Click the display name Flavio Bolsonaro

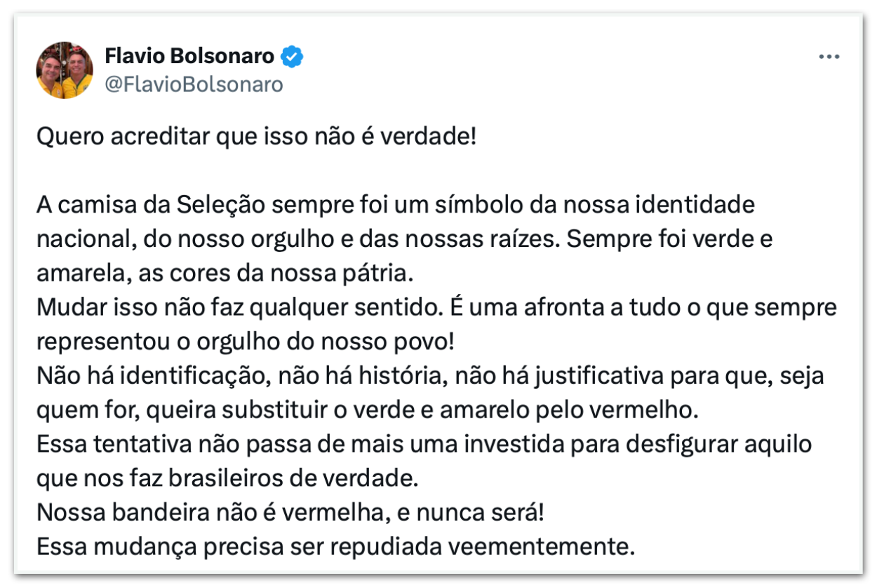point(189,56)
